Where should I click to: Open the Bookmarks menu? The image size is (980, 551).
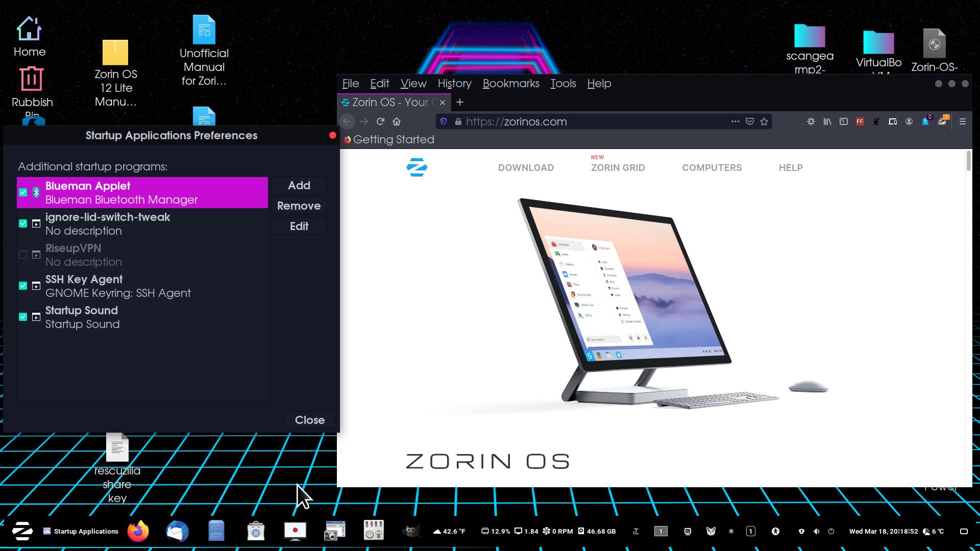[x=511, y=83]
